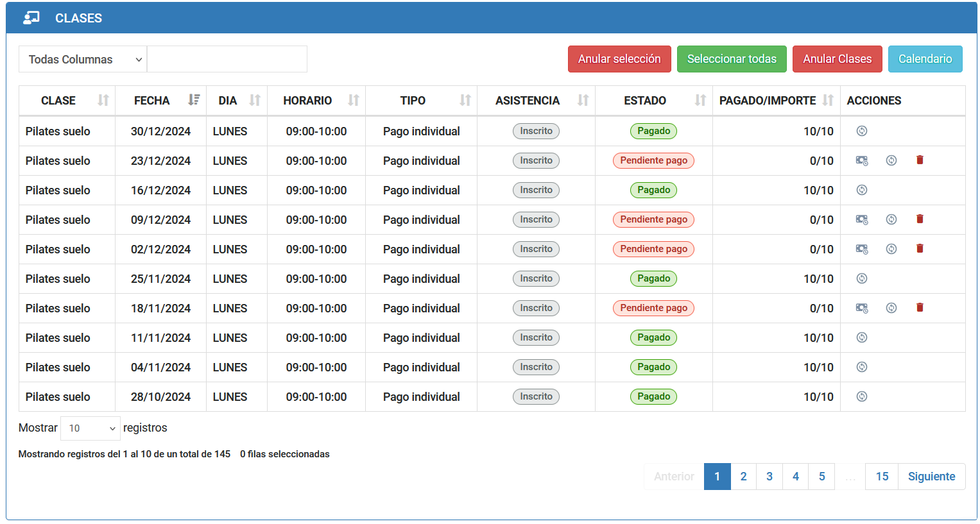Open the Todas Columnas filter dropdown
Viewport: 980px width, 524px height.
(83, 59)
